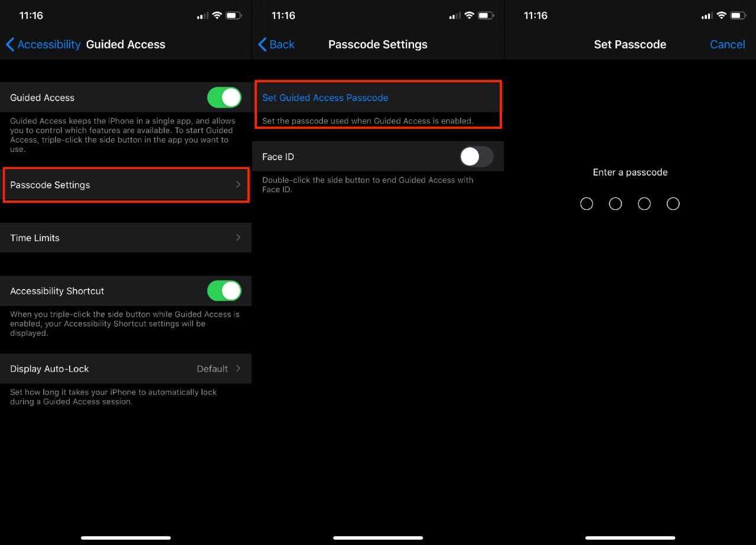Screen dimensions: 756x545
Task: Tap the Accessibility back chevron icon
Action: point(10,44)
